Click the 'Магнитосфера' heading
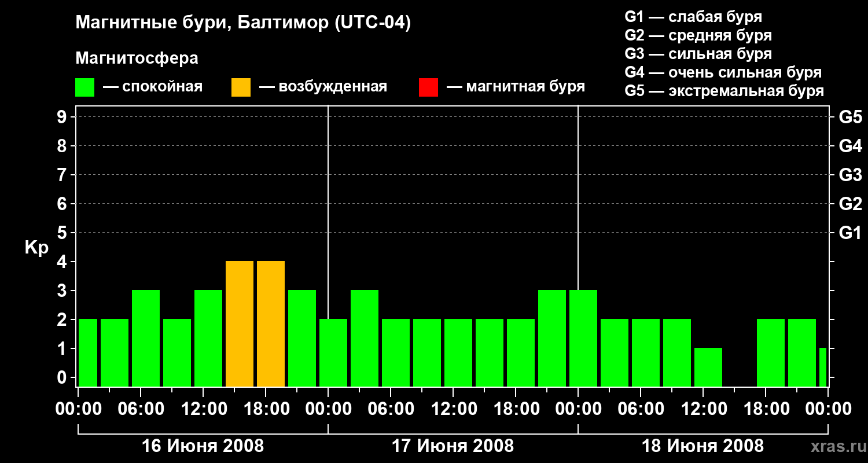868x463 pixels. click(x=137, y=58)
